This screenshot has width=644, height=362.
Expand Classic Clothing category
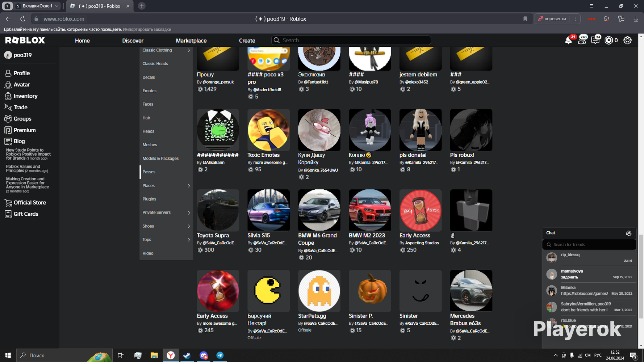click(189, 50)
